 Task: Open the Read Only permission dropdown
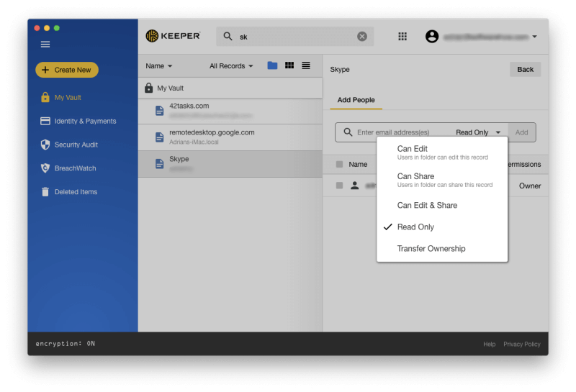coord(478,132)
